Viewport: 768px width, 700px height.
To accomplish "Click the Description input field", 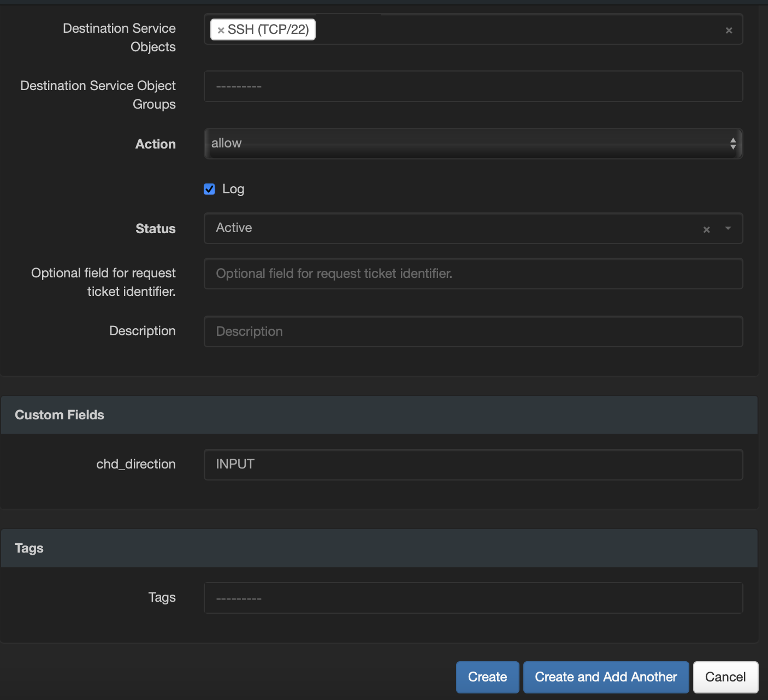I will click(x=473, y=331).
